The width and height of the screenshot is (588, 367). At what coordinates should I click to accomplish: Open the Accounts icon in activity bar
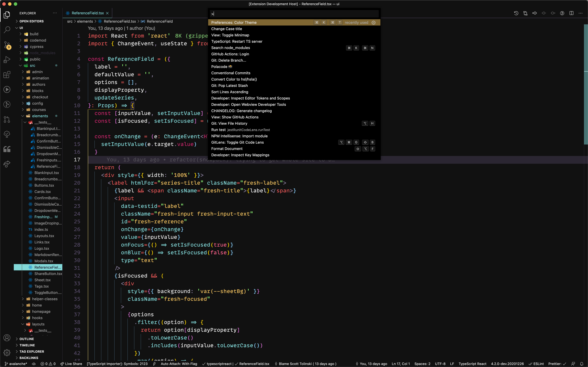(x=7, y=338)
